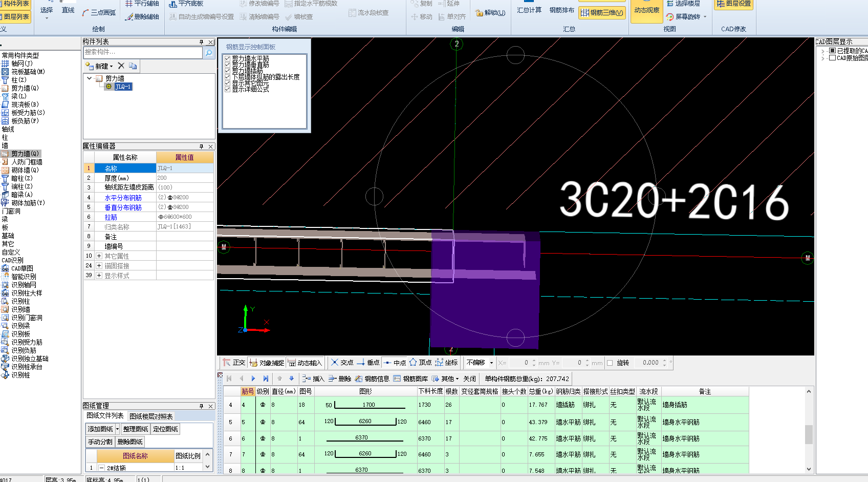
Task: Click 插入 insert row icon
Action: (x=306, y=379)
